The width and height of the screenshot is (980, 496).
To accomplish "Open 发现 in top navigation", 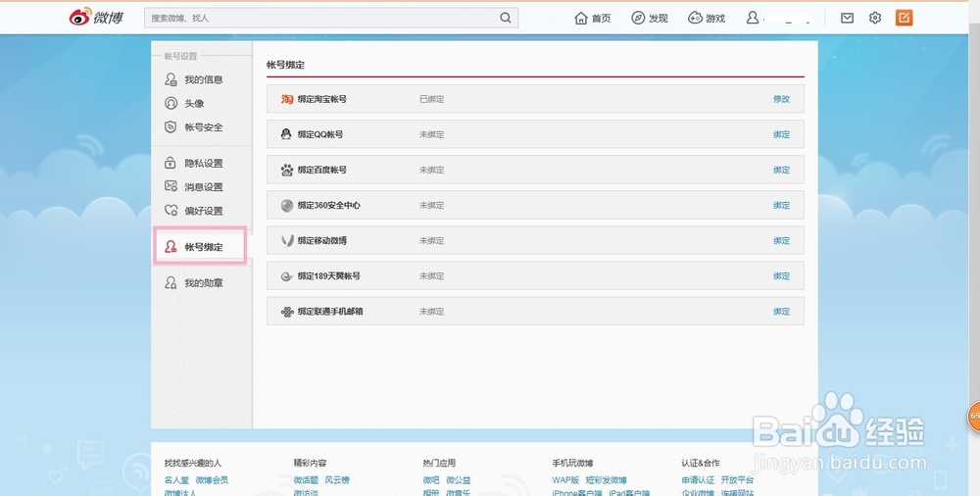I will pos(659,19).
